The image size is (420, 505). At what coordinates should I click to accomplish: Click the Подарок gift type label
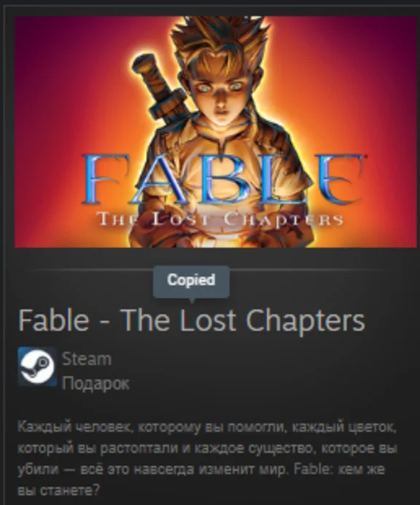tap(96, 383)
